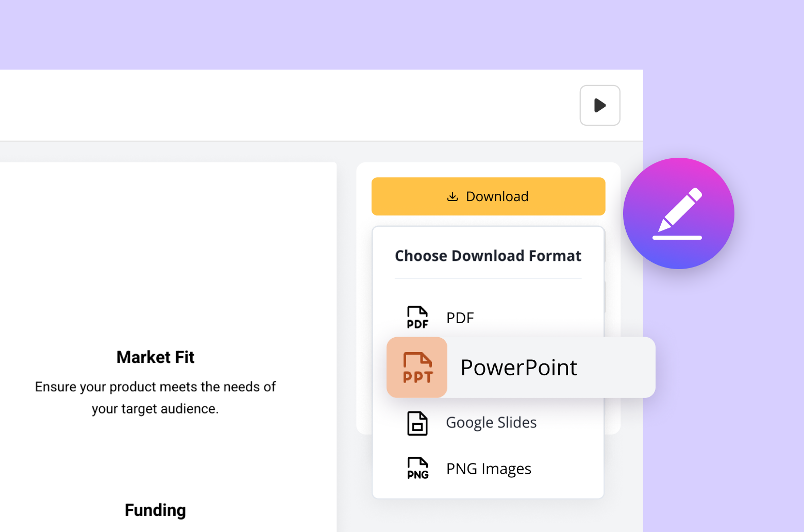
Task: Open the Choose Download Format panel header
Action: 488,256
